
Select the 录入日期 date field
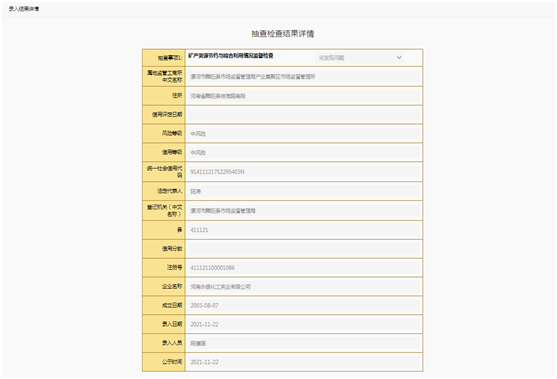304,324
